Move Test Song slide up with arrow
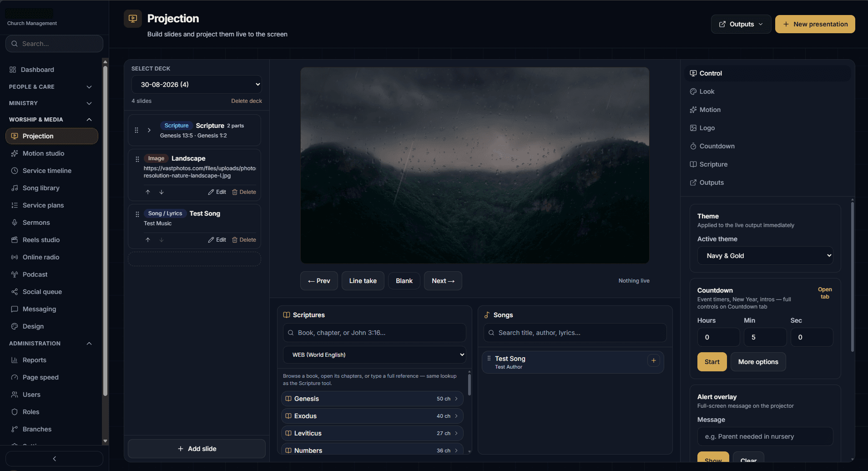 click(x=148, y=240)
